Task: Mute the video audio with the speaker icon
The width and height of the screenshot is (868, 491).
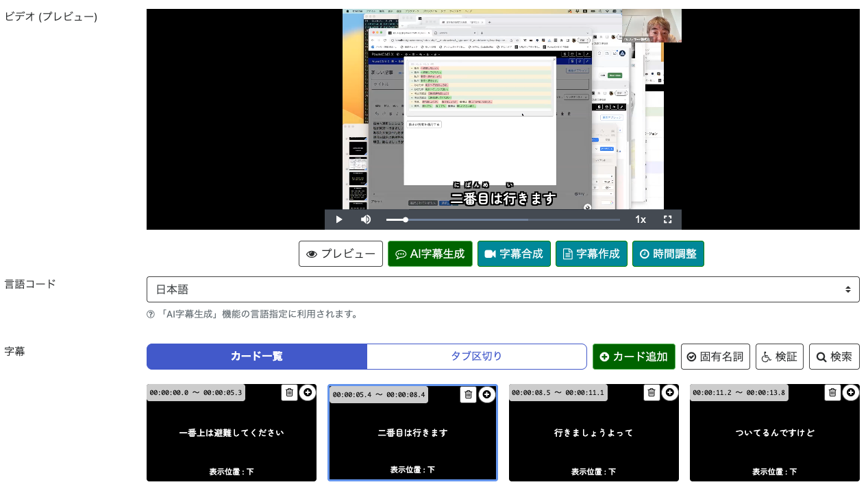Action: 366,219
